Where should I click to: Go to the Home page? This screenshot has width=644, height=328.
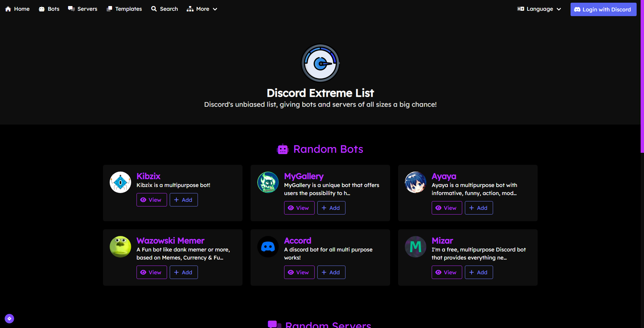(17, 9)
